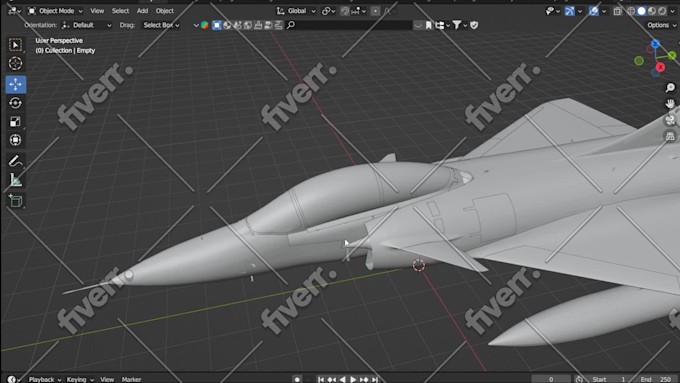
Task: Open snapping options dropdown
Action: click(359, 11)
